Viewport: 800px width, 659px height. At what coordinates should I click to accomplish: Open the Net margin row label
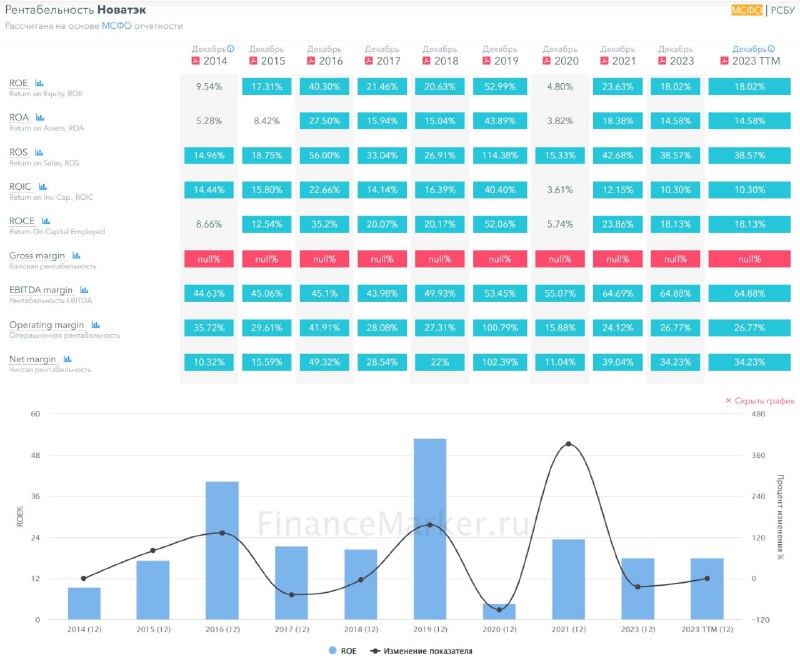(x=33, y=359)
